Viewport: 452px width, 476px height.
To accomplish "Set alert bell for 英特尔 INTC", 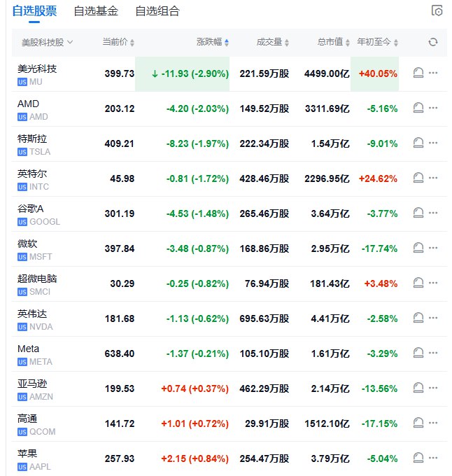I will point(418,178).
